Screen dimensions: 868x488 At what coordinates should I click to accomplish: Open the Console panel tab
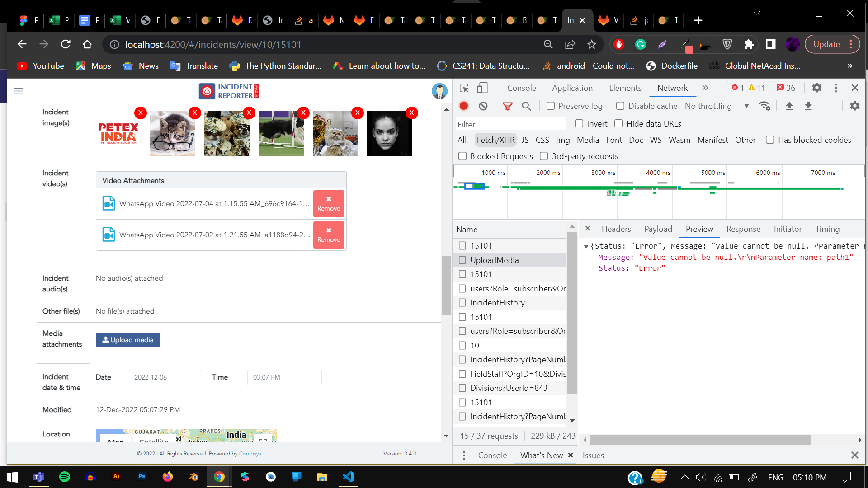521,88
